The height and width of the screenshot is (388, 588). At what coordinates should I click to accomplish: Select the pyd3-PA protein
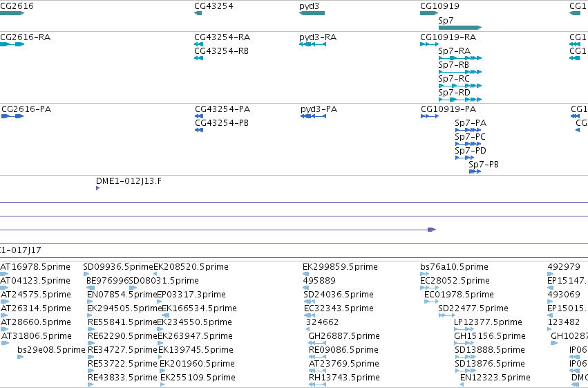click(314, 116)
